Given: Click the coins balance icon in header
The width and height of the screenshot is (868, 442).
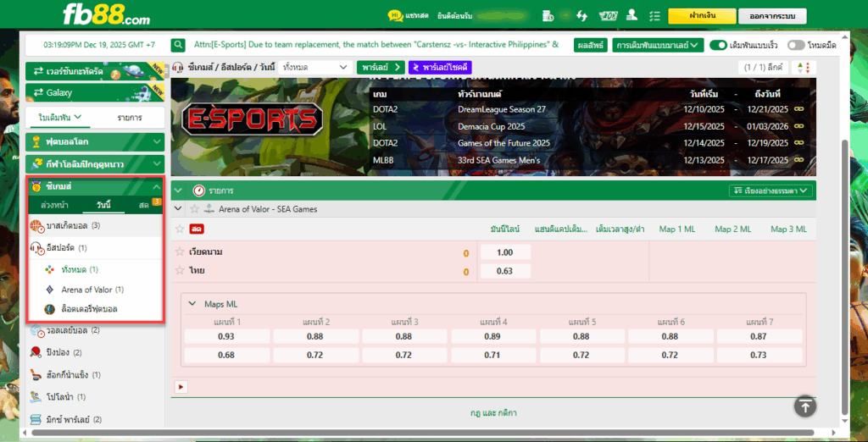Looking at the screenshot, I should tap(548, 15).
